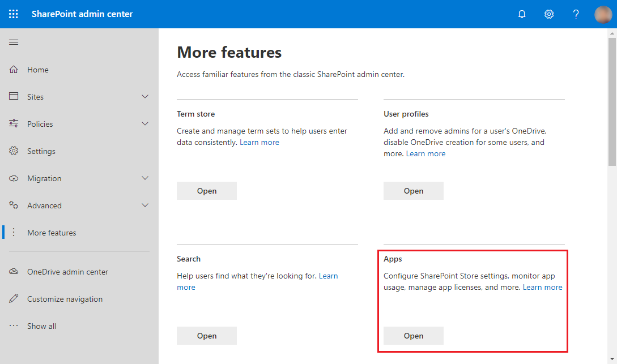Click the SharePoint admin center title
Viewport: 617px width, 364px height.
pos(82,14)
